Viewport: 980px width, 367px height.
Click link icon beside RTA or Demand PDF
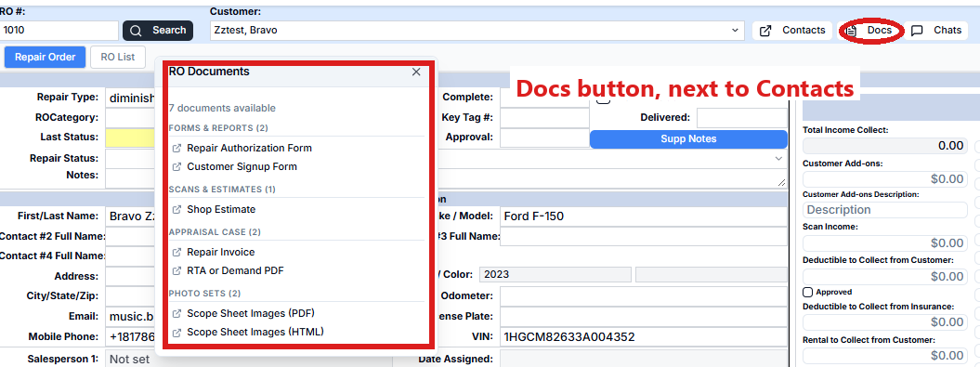(x=176, y=270)
